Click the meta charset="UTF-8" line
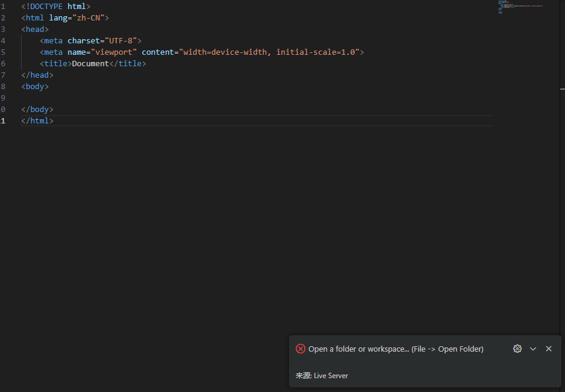565x392 pixels. [x=90, y=41]
